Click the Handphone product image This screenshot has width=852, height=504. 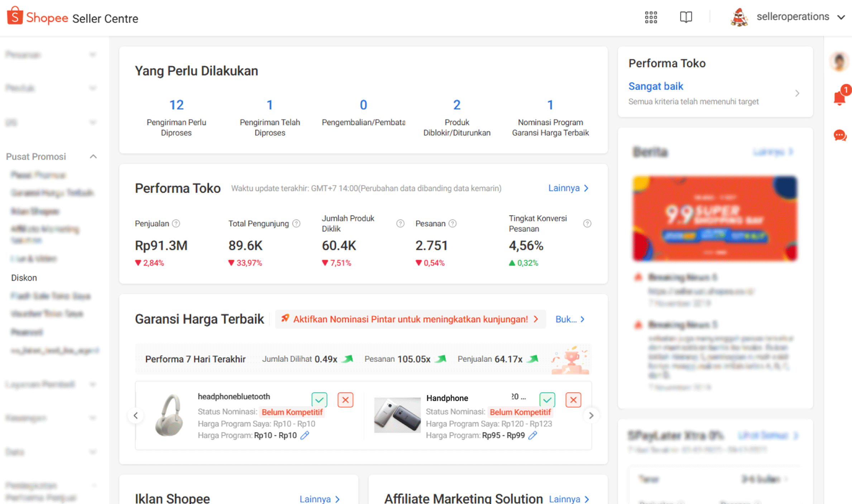397,416
